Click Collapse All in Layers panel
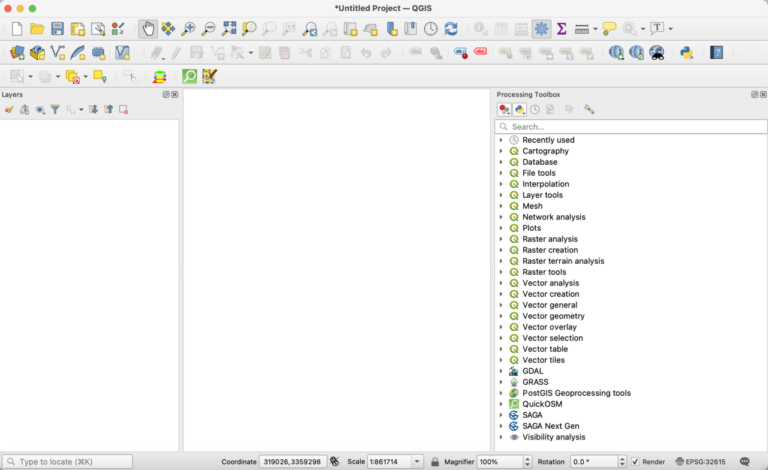 pos(108,110)
